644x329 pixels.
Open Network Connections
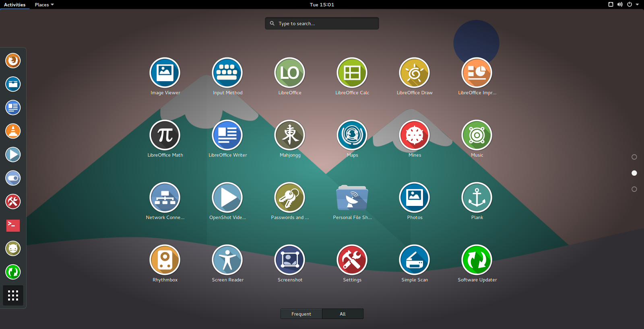point(165,197)
